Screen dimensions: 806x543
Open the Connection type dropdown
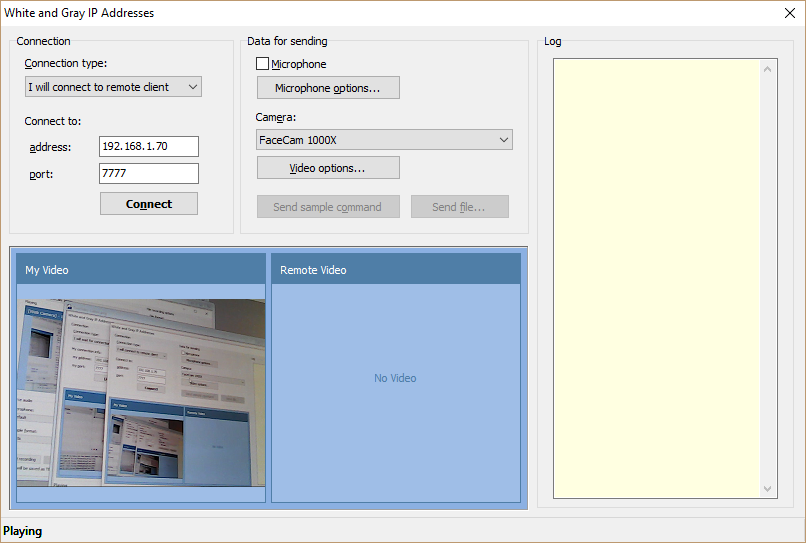(x=112, y=87)
